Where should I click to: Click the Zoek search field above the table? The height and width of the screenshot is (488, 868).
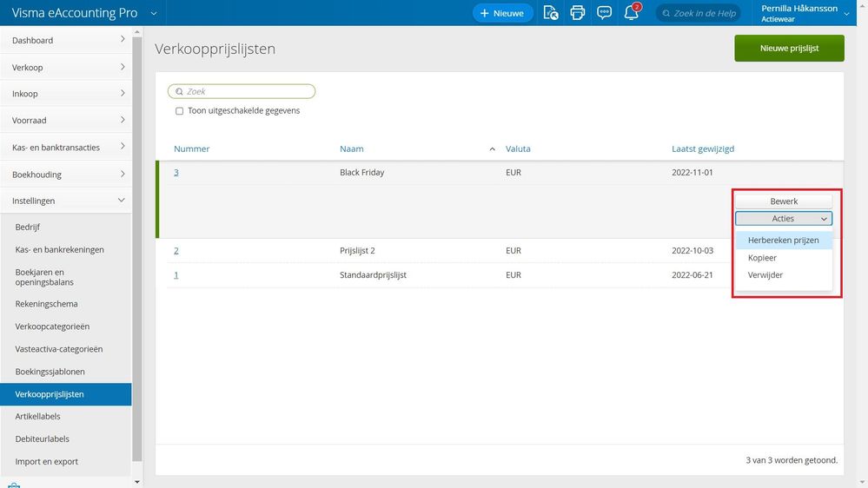[x=242, y=91]
